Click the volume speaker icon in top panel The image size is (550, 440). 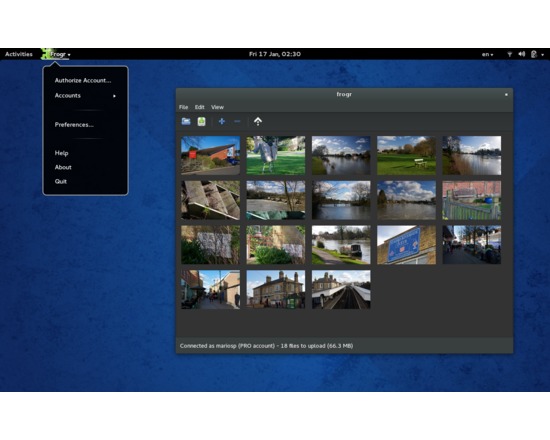coord(522,54)
